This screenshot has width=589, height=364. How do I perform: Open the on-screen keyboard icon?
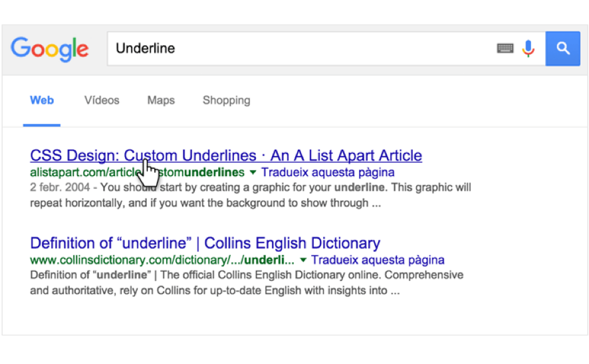(505, 48)
